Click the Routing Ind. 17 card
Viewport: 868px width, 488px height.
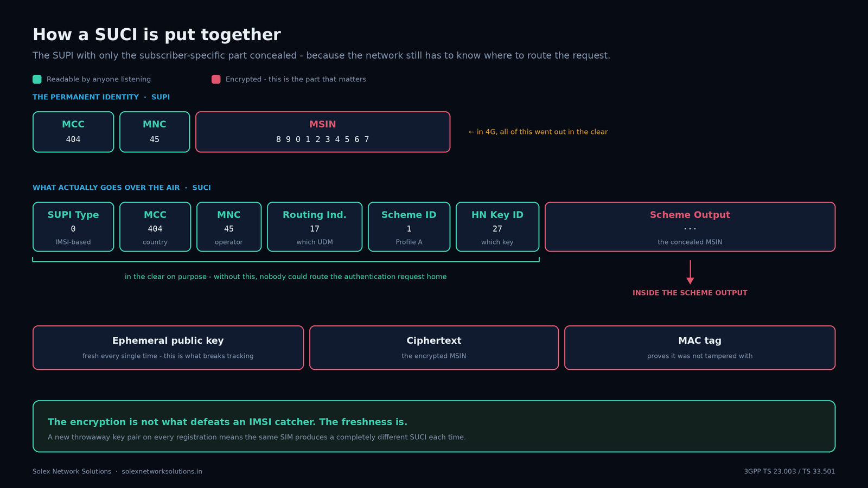(315, 227)
